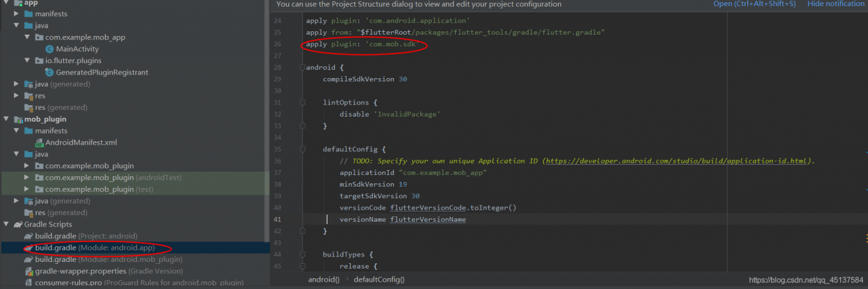Collapse the lintOptions block fold marker
Viewport: 868px width, 289px height.
(x=302, y=102)
